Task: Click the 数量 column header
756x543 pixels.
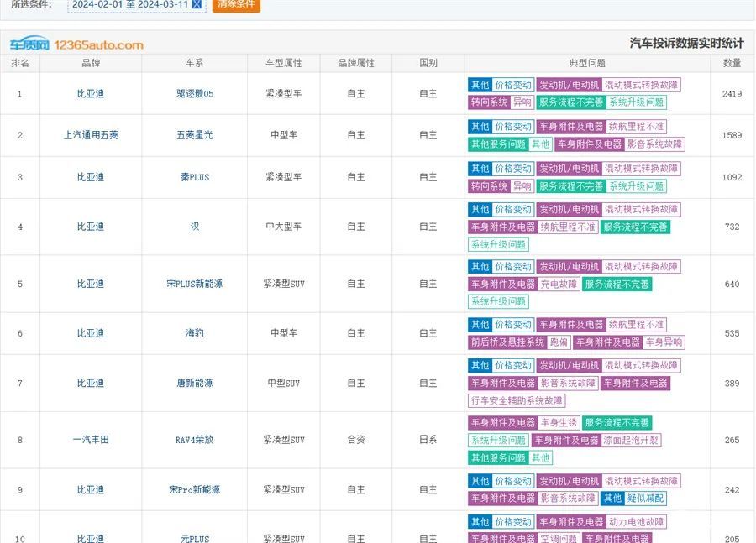Action: [732, 63]
